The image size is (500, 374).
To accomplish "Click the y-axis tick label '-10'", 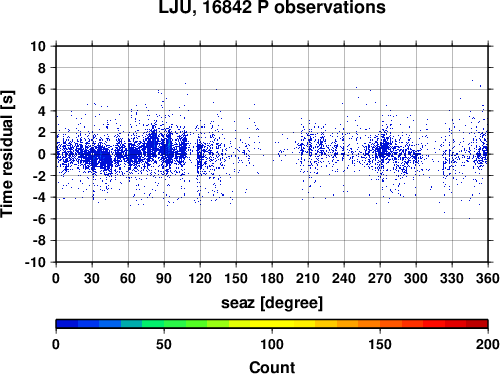I will (x=35, y=262).
